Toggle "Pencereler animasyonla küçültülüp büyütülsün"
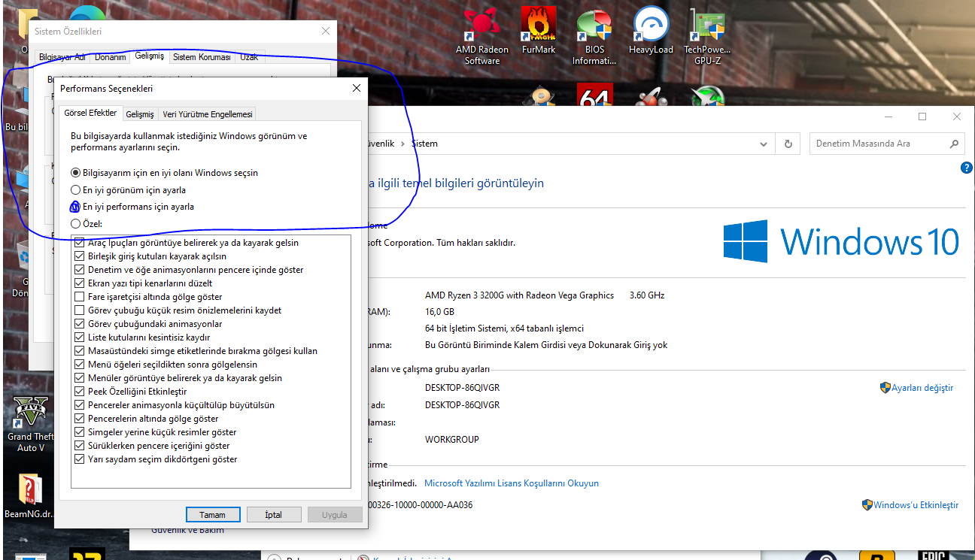975x560 pixels. [x=80, y=405]
